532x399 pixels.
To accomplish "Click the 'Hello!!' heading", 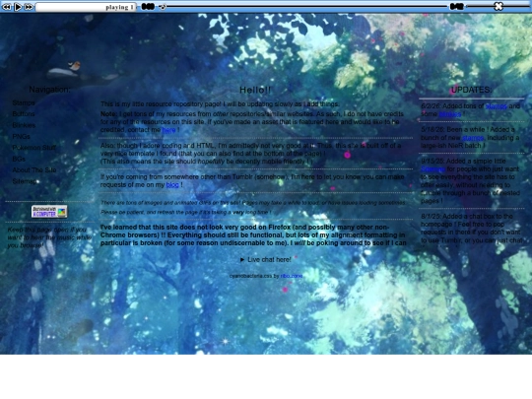I will coord(255,91).
